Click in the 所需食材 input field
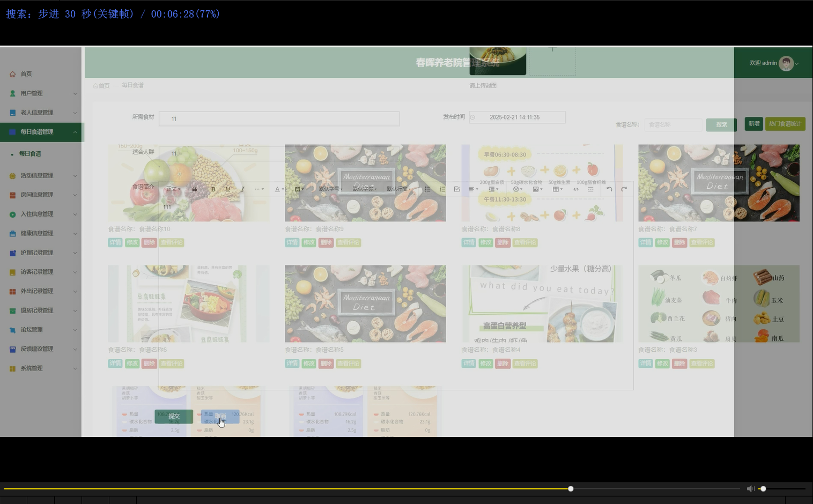813x504 pixels. (x=279, y=119)
